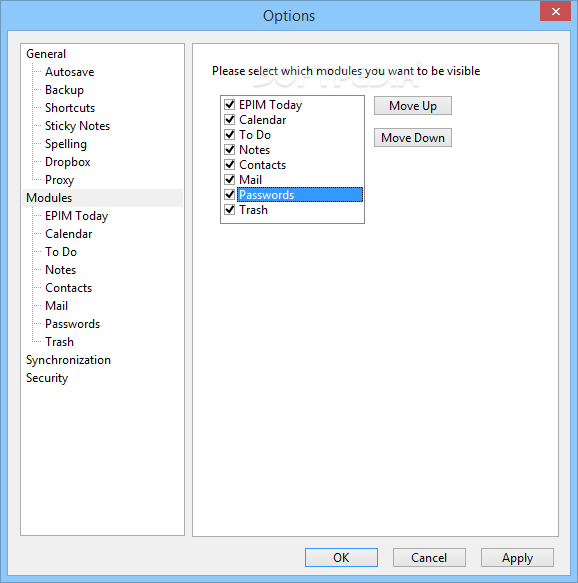
Task: Select the Modules tree category
Action: 49,198
